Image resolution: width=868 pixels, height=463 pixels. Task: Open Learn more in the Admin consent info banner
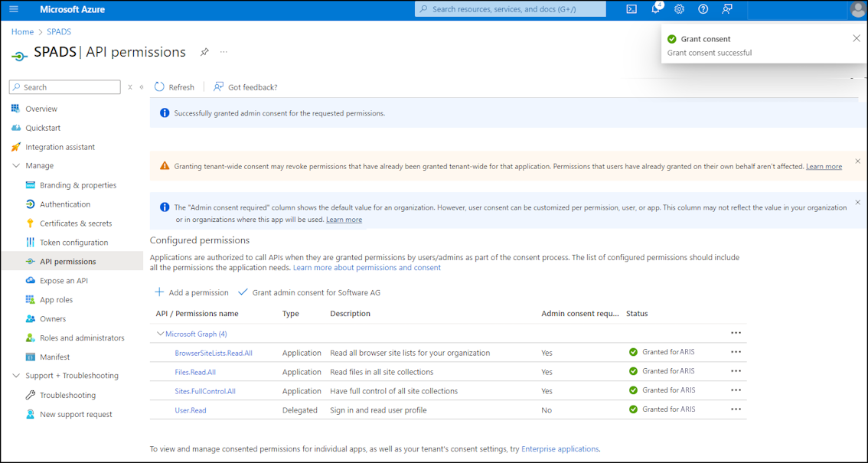pyautogui.click(x=344, y=219)
